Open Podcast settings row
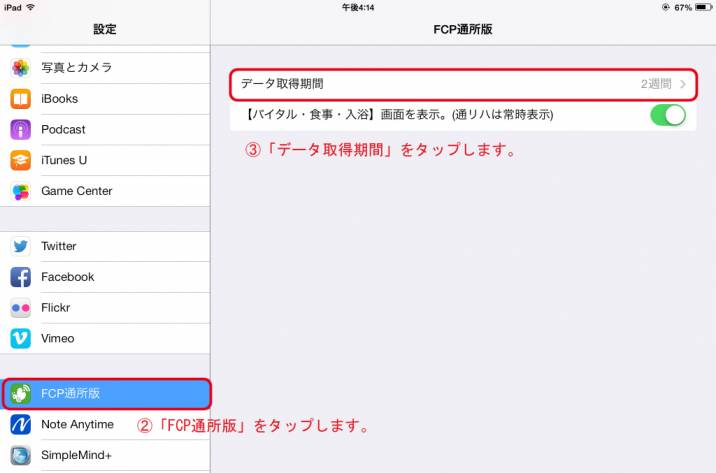 [x=105, y=130]
